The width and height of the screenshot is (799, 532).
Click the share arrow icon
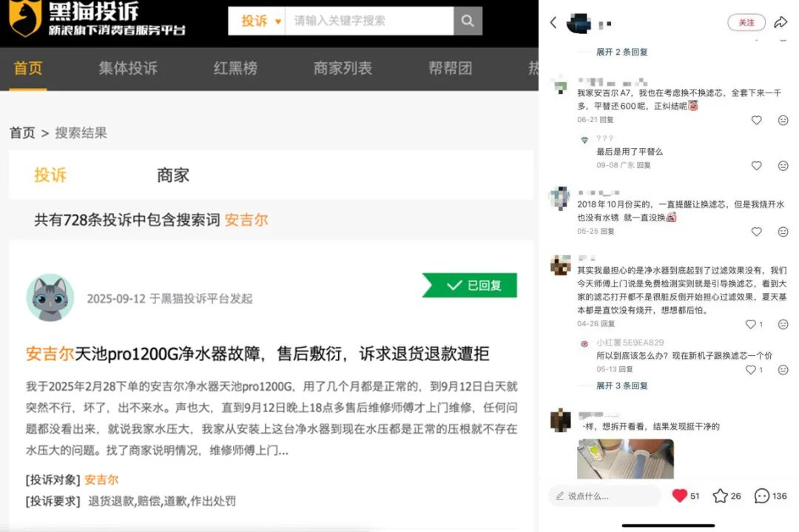tap(781, 22)
